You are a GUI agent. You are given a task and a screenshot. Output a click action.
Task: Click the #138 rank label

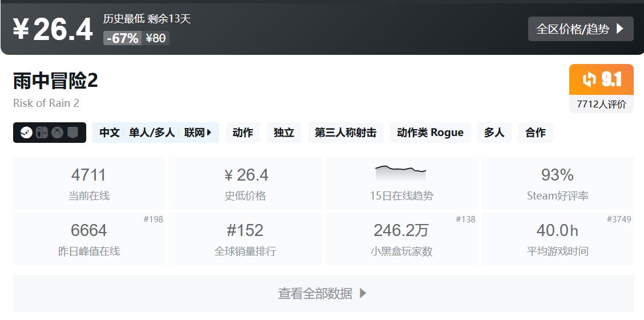click(x=465, y=219)
